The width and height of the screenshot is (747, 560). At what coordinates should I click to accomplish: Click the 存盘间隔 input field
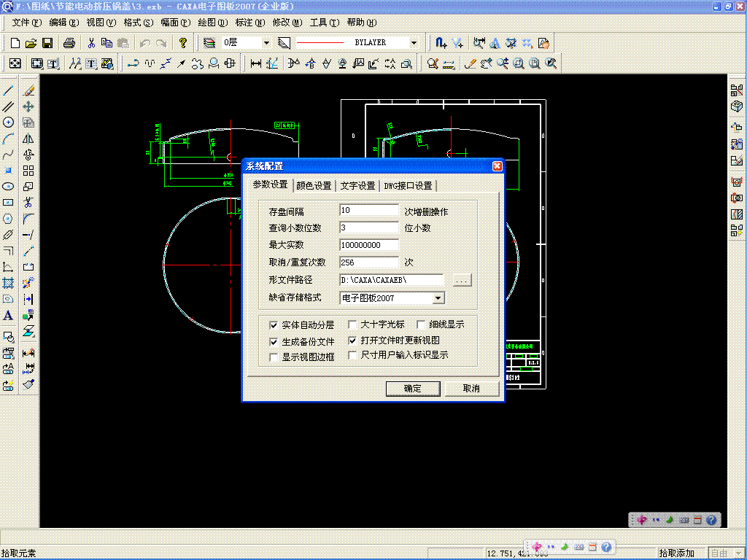coord(368,211)
